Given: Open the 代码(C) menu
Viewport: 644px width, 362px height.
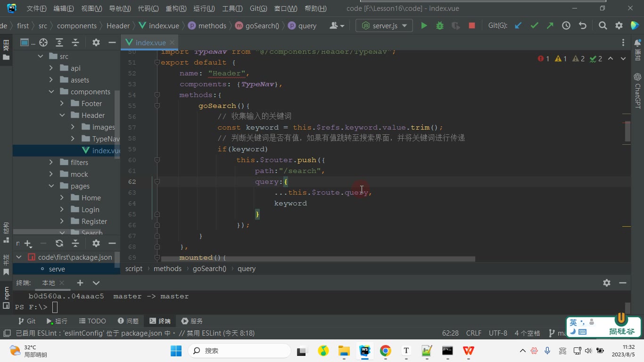Looking at the screenshot, I should 148,8.
